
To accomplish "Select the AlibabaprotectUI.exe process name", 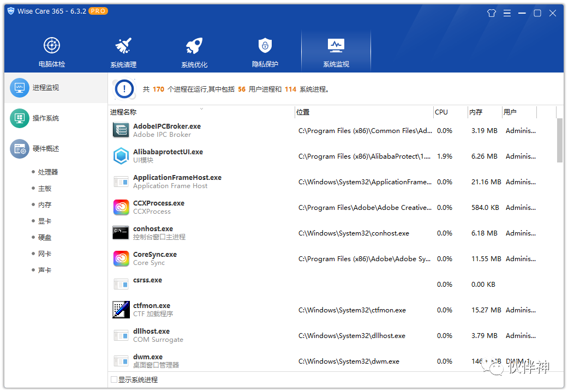I will coord(168,152).
